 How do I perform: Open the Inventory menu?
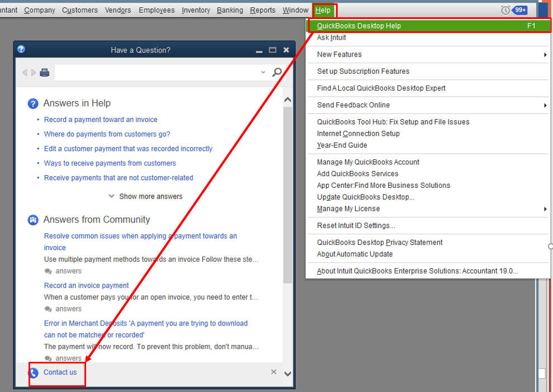coord(196,10)
